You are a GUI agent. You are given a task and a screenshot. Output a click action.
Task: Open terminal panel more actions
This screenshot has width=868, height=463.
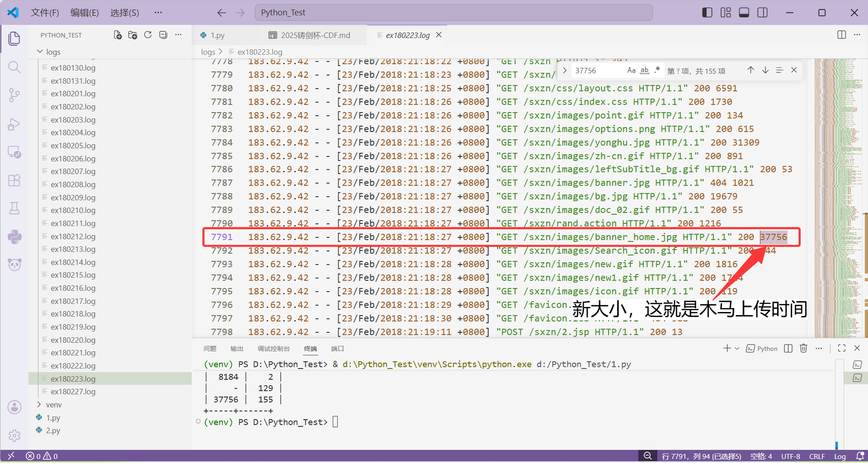[819, 348]
